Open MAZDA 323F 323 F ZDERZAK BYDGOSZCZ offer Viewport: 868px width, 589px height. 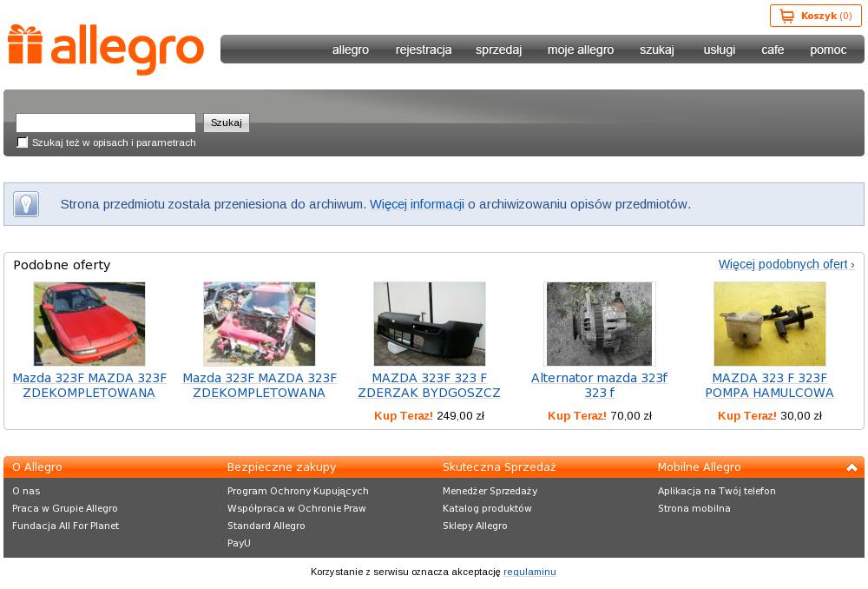[x=430, y=386]
